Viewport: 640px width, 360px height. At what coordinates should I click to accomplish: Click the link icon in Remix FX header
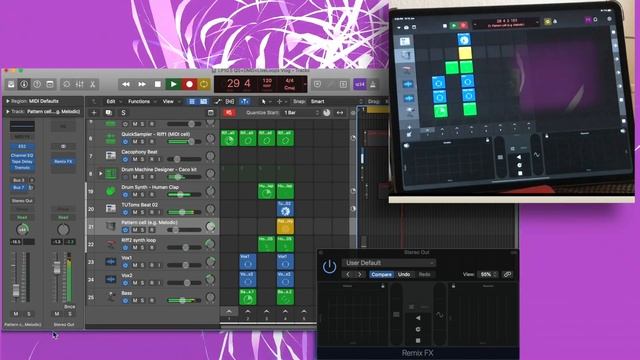coord(507,275)
